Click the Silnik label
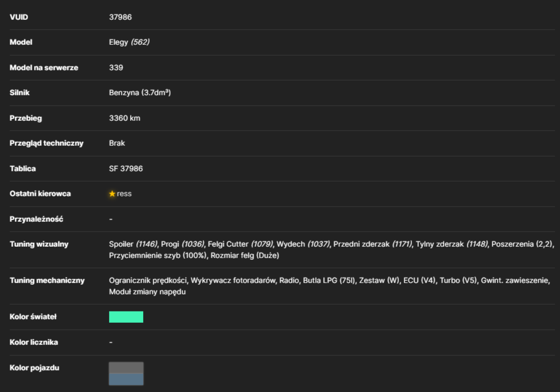 (x=20, y=92)
